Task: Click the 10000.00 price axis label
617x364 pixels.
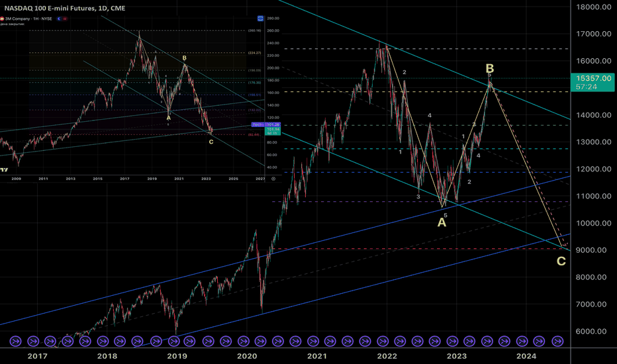Action: click(x=593, y=223)
